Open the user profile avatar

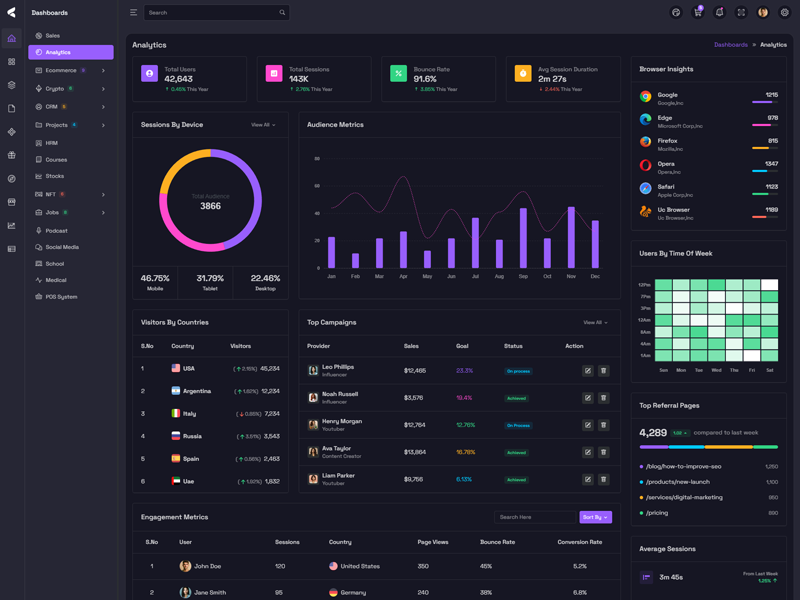pyautogui.click(x=763, y=13)
